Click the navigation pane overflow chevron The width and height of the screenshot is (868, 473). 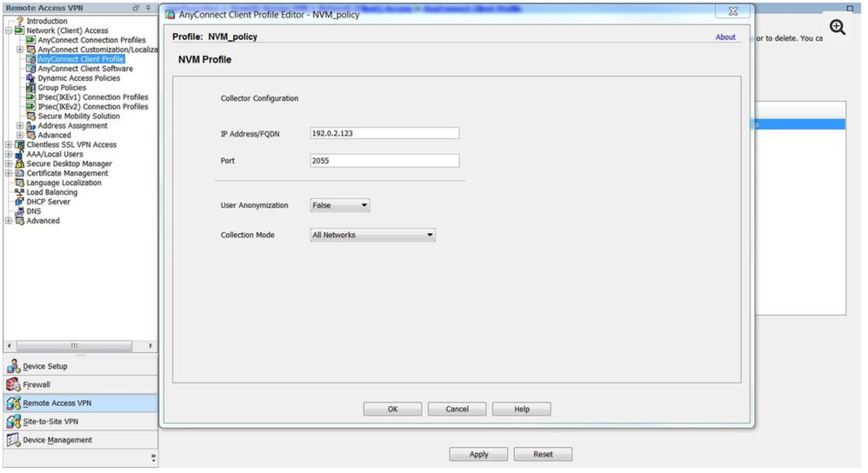(153, 458)
